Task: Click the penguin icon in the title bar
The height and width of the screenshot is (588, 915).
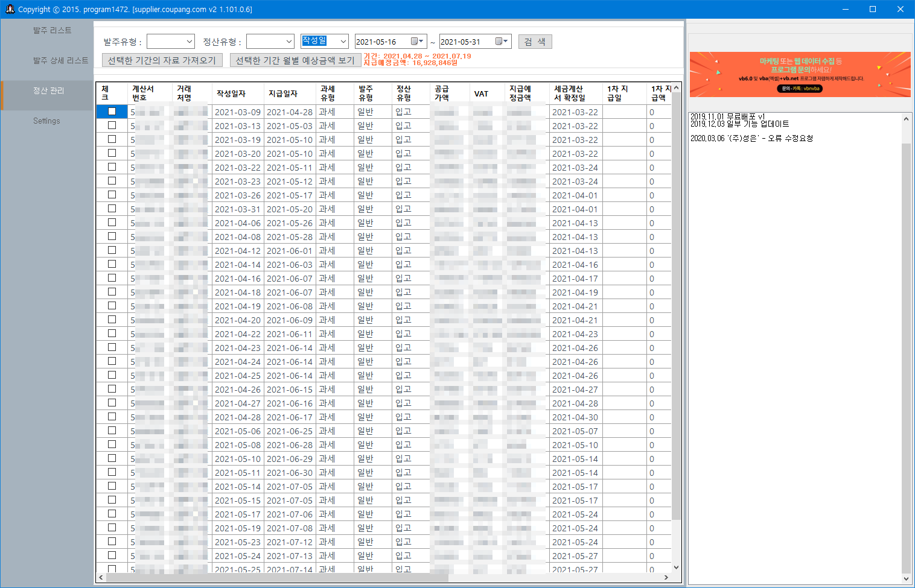Action: pyautogui.click(x=9, y=8)
